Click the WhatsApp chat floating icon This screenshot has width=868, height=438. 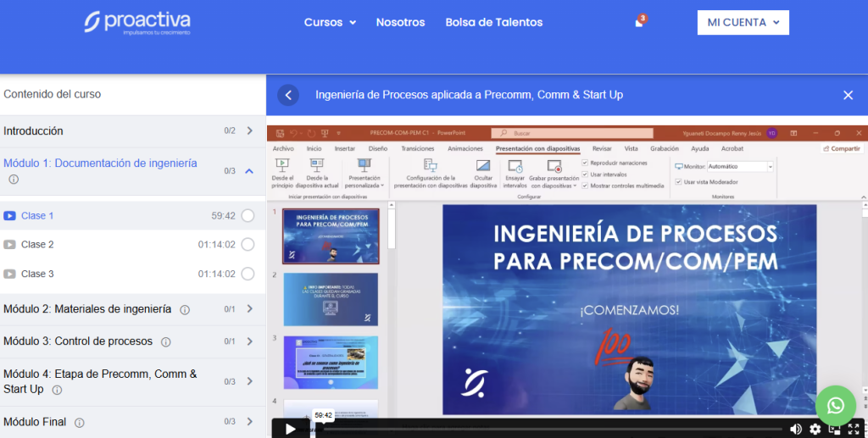click(835, 406)
